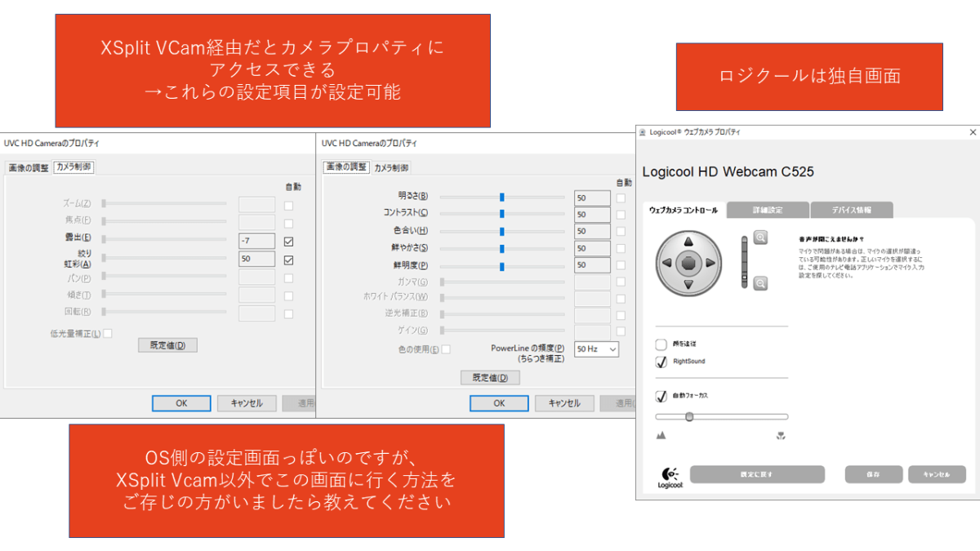The image size is (980, 551).
Task: Click the 既定値(D) defaults button
Action: [x=167, y=344]
